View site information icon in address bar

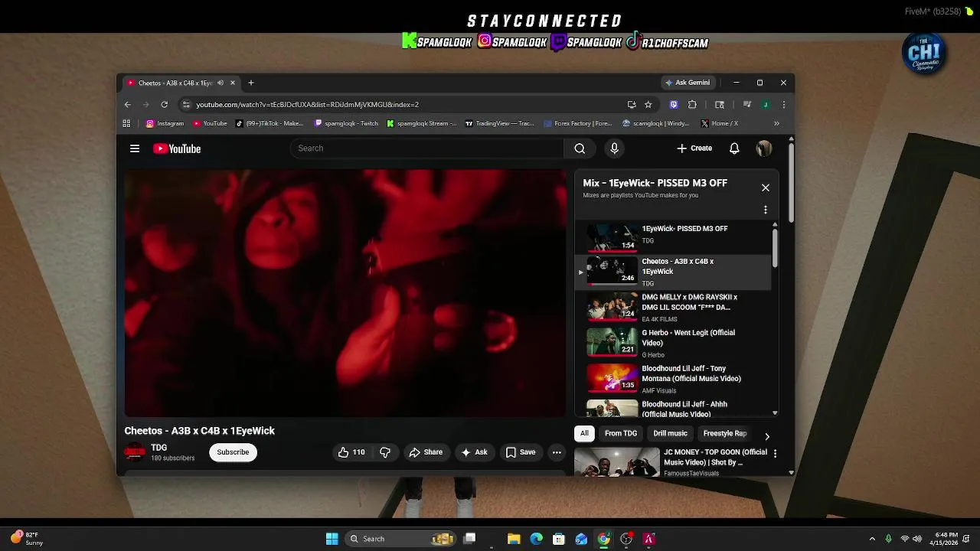point(186,104)
